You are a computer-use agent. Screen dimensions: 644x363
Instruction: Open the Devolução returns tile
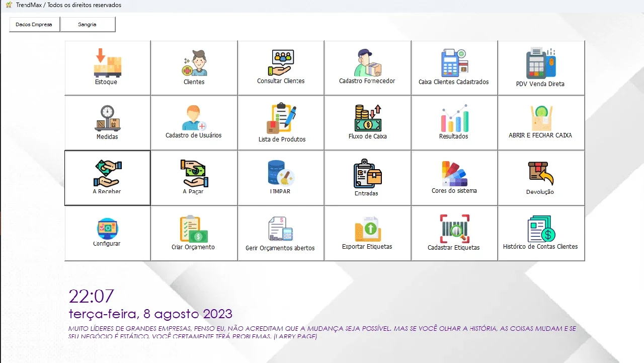[x=541, y=178]
